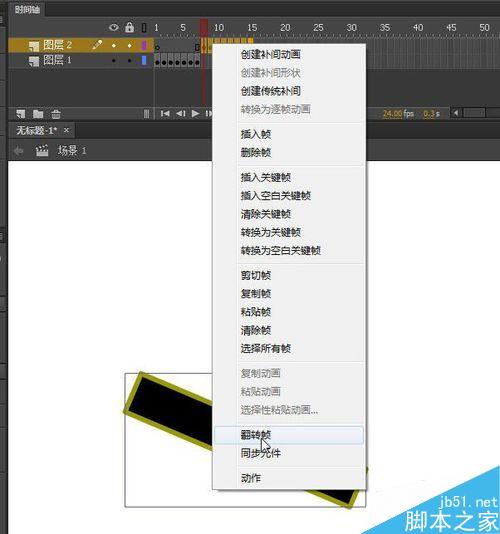Click pencil edit indicator on 图层 2
This screenshot has height=534, width=500.
pyautogui.click(x=97, y=45)
